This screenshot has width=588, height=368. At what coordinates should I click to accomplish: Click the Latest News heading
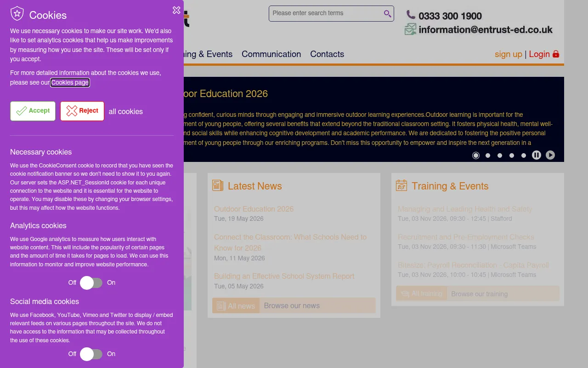click(x=255, y=186)
